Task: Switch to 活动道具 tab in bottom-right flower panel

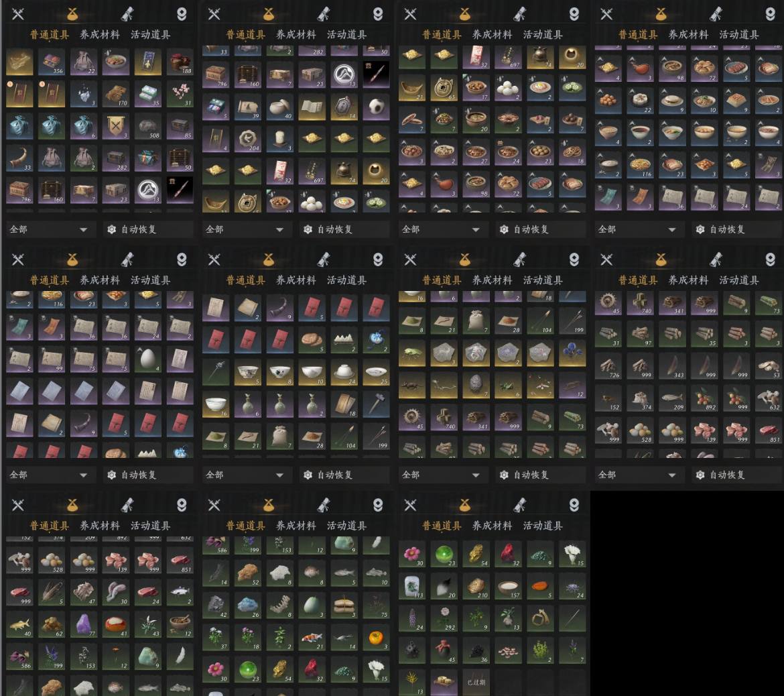Action: (x=543, y=526)
